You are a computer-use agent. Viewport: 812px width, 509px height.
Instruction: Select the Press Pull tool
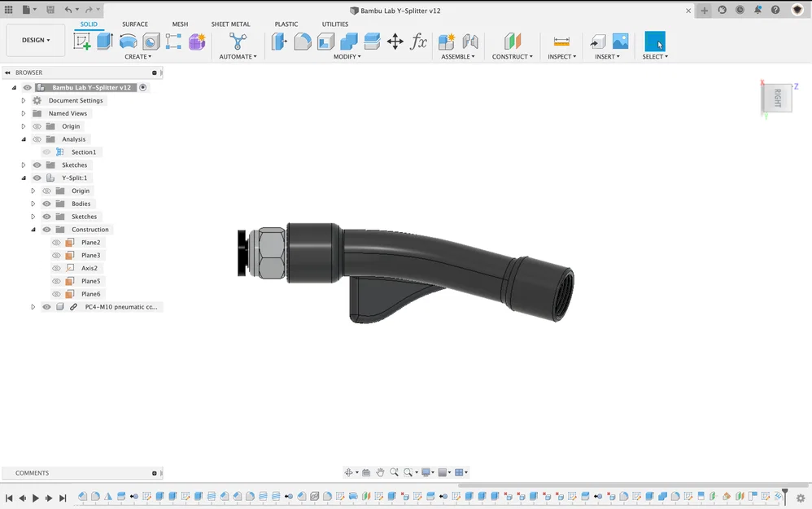pyautogui.click(x=279, y=42)
